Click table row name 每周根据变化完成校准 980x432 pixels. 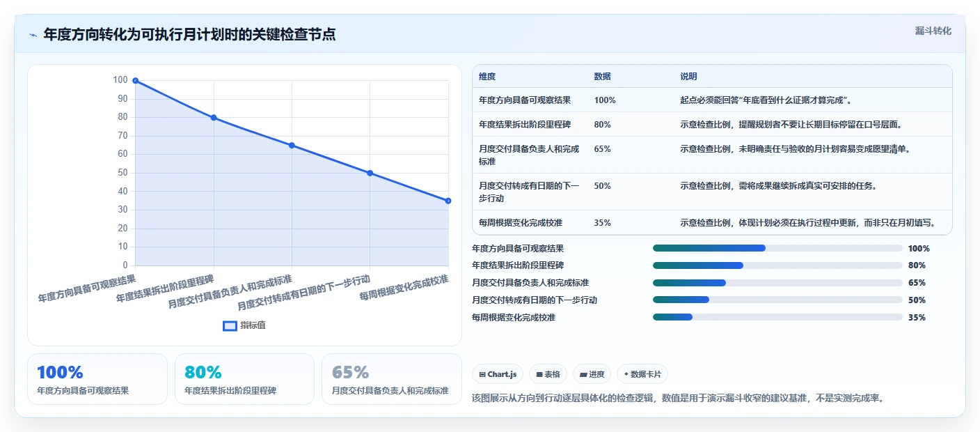(521, 223)
